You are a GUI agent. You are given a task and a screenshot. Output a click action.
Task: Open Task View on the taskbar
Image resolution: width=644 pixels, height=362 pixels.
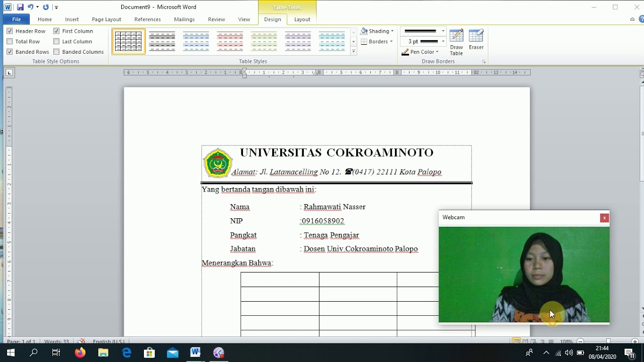click(x=56, y=352)
